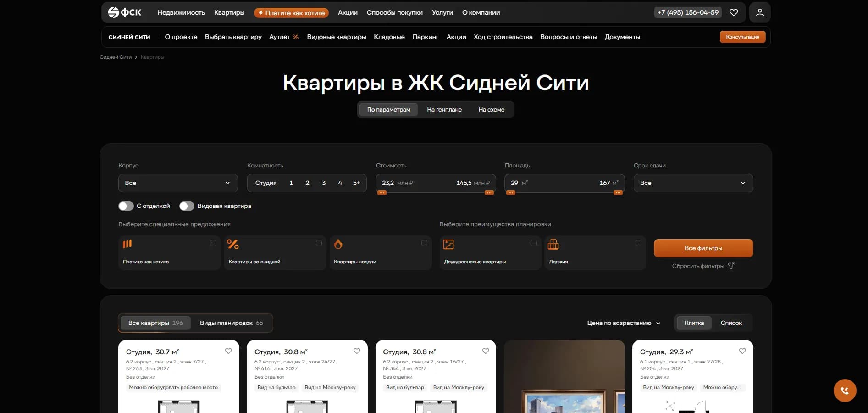Click minimum area slider handle
The image size is (868, 413).
coord(511,193)
